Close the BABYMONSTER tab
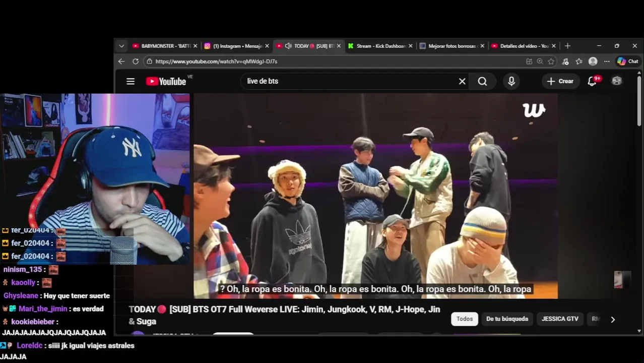Viewport: 644px width, 363px height. coord(196,46)
